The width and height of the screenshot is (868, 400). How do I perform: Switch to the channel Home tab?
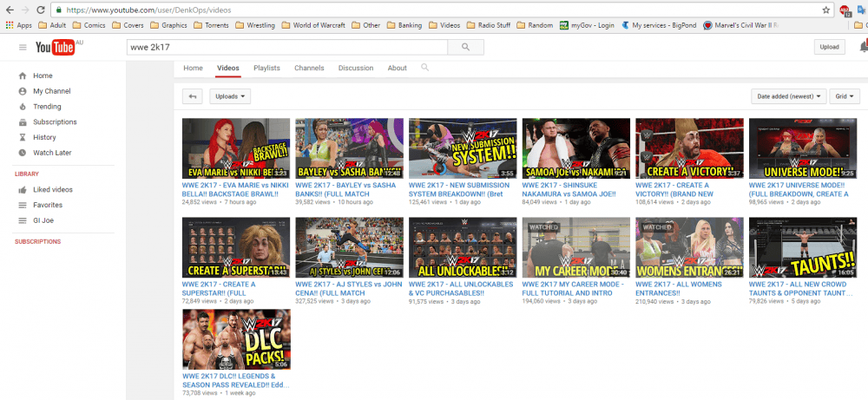pos(194,68)
